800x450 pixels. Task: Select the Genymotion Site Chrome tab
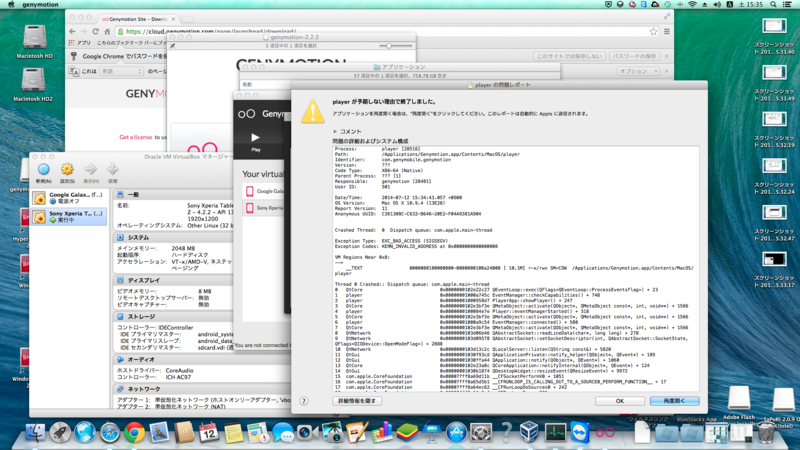137,19
